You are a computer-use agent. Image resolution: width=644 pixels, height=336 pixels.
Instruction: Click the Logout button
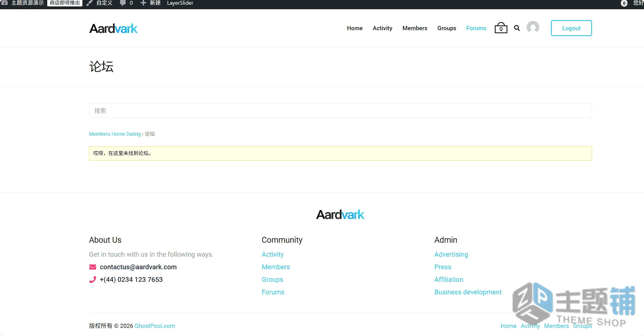click(571, 28)
